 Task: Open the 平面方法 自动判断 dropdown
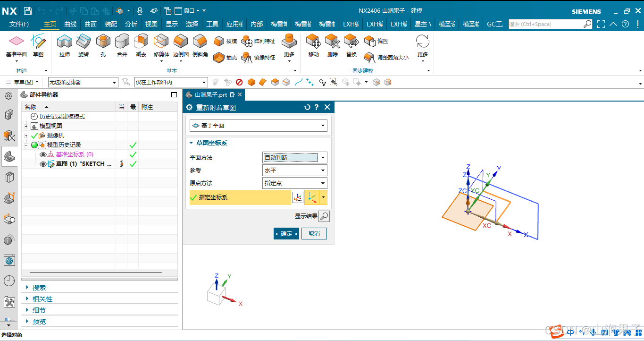[x=322, y=157]
